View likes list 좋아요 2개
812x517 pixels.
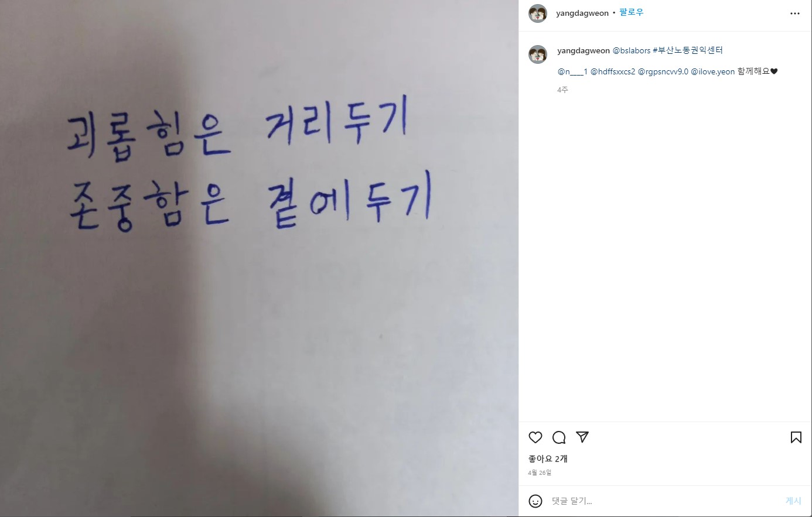[548, 459]
